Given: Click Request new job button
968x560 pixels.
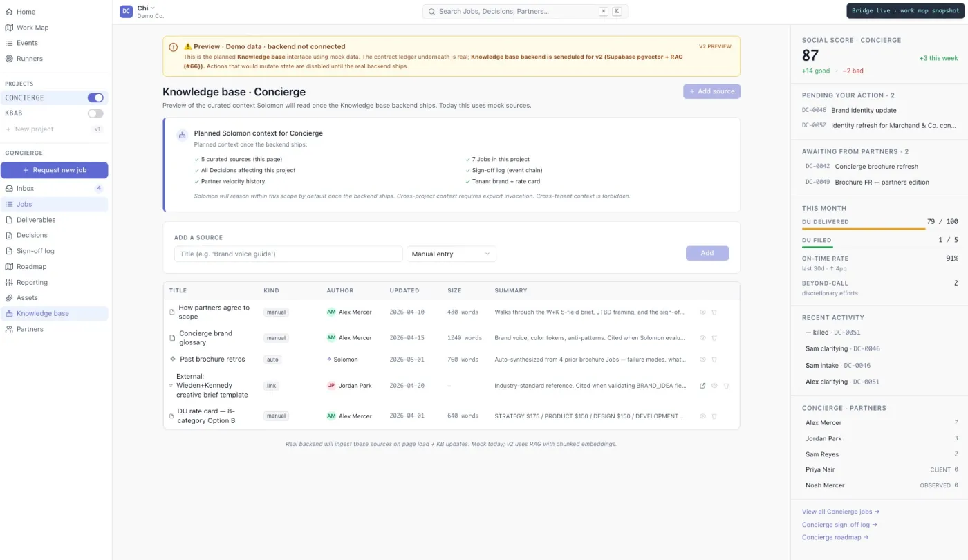Looking at the screenshot, I should tap(55, 170).
